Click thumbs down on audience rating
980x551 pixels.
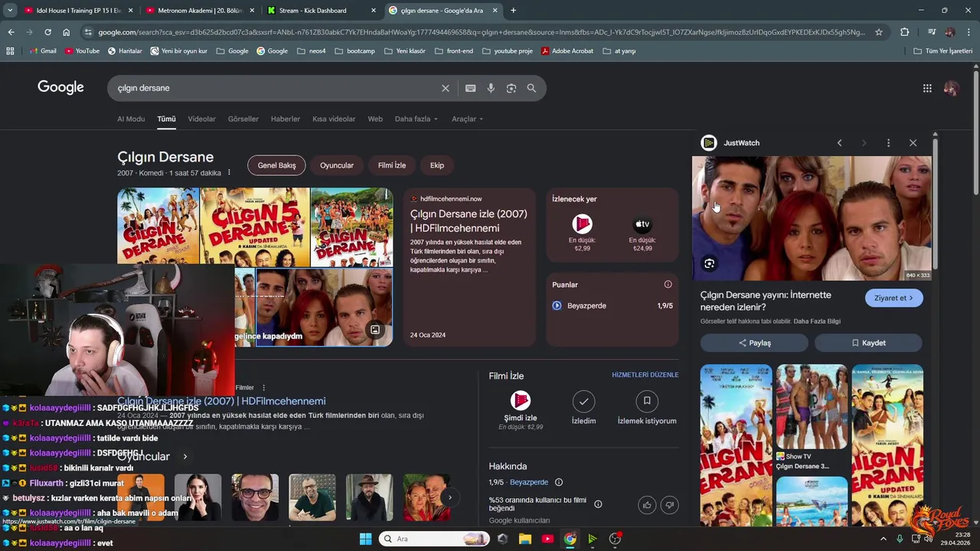[670, 504]
